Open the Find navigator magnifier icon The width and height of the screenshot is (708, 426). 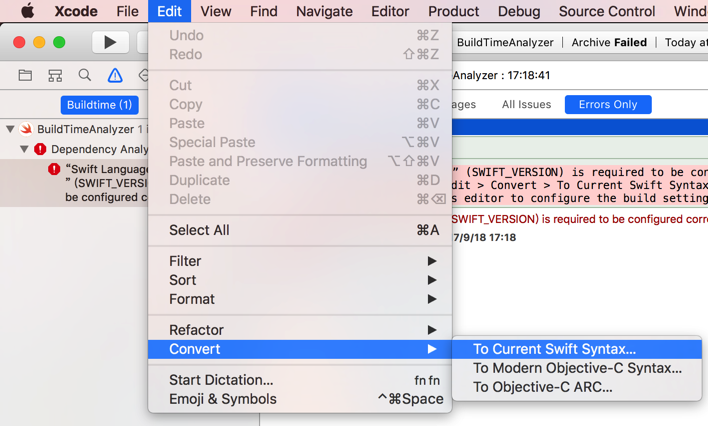point(85,75)
